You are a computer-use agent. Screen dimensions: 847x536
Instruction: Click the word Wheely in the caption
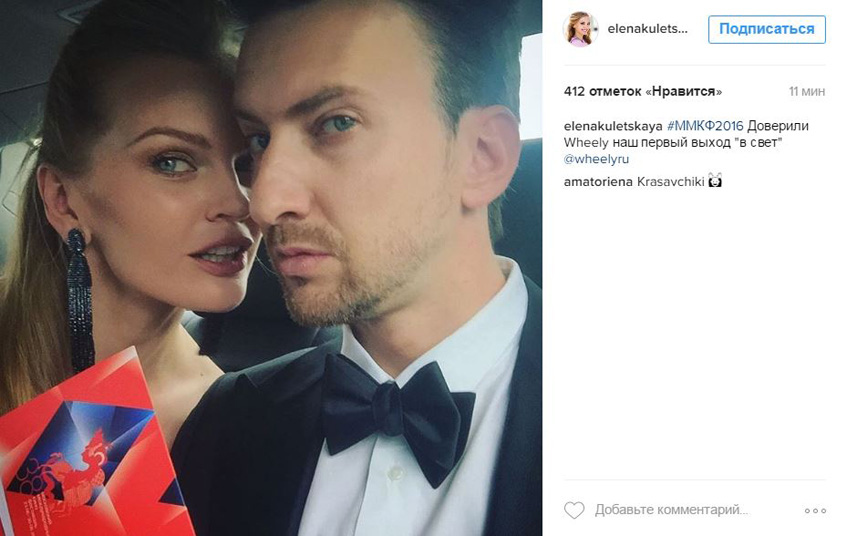(x=586, y=143)
